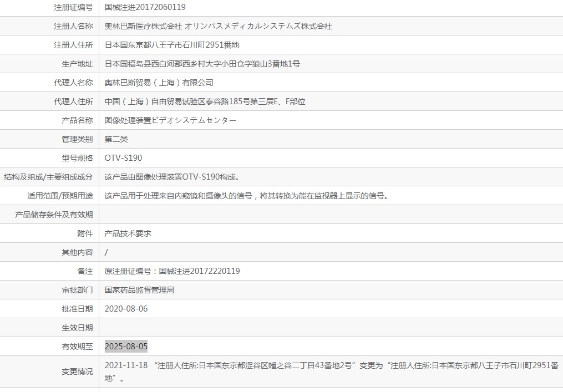563x392 pixels.
Task: Select the 适用范围/预期用途 label
Action: [60, 196]
